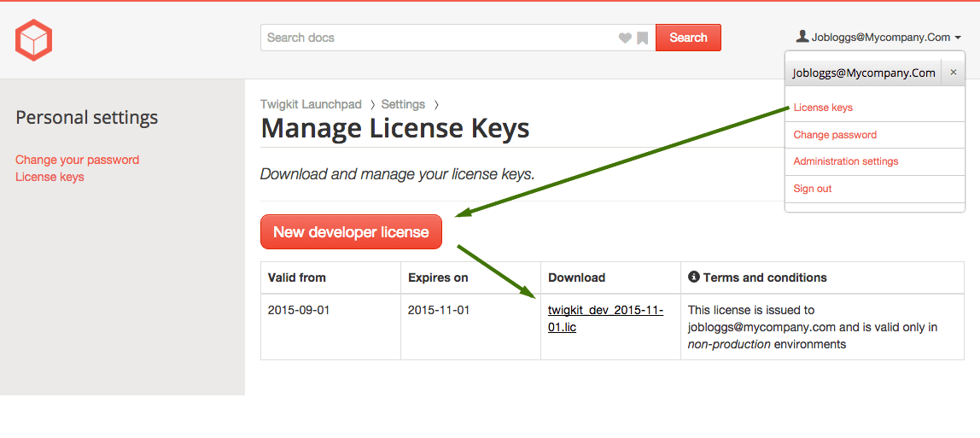Open Change your password sidebar link
980x438 pixels.
[x=78, y=160]
